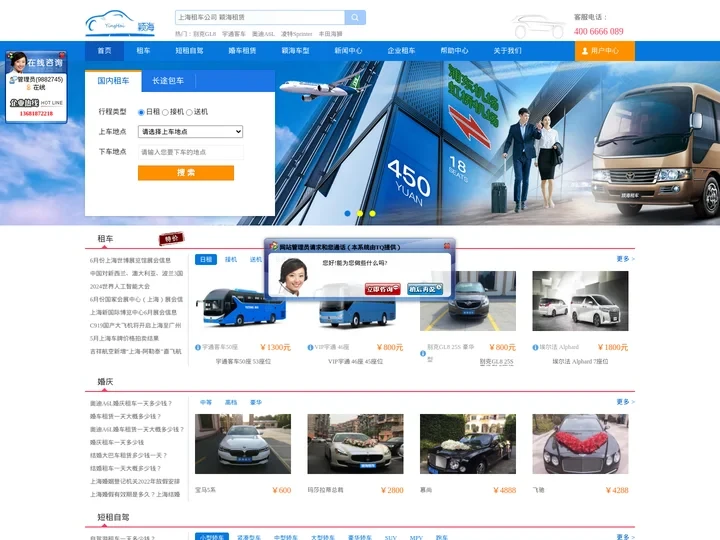Open the orange 用户中心 button
The image size is (720, 540).
[605, 51]
